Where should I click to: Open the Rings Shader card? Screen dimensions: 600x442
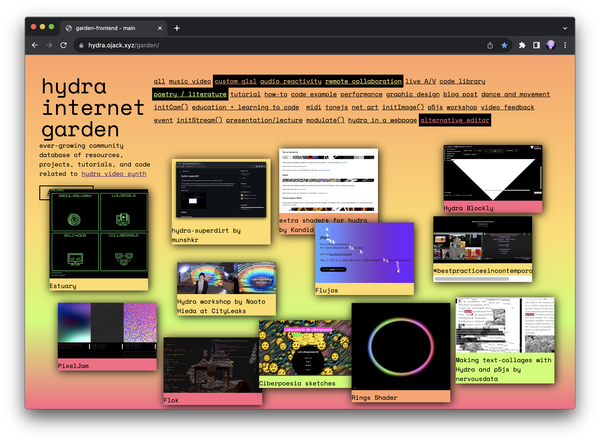[401, 352]
